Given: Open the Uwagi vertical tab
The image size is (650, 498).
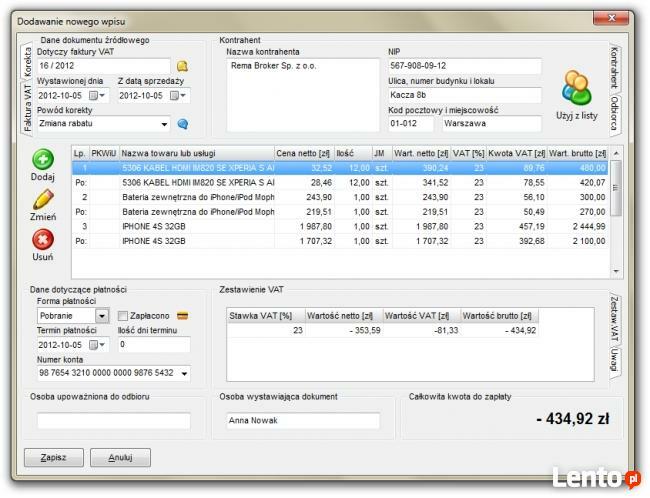Looking at the screenshot, I should point(614,362).
